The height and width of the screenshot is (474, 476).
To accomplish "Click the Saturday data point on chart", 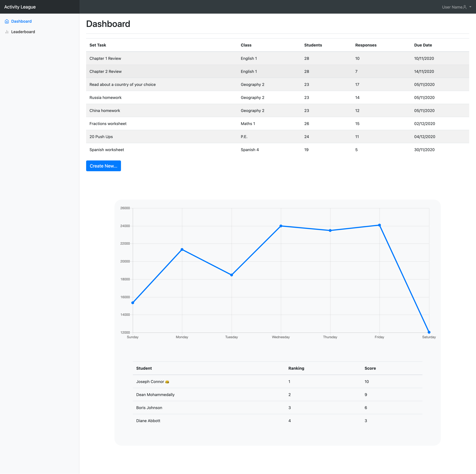I will pyautogui.click(x=429, y=332).
